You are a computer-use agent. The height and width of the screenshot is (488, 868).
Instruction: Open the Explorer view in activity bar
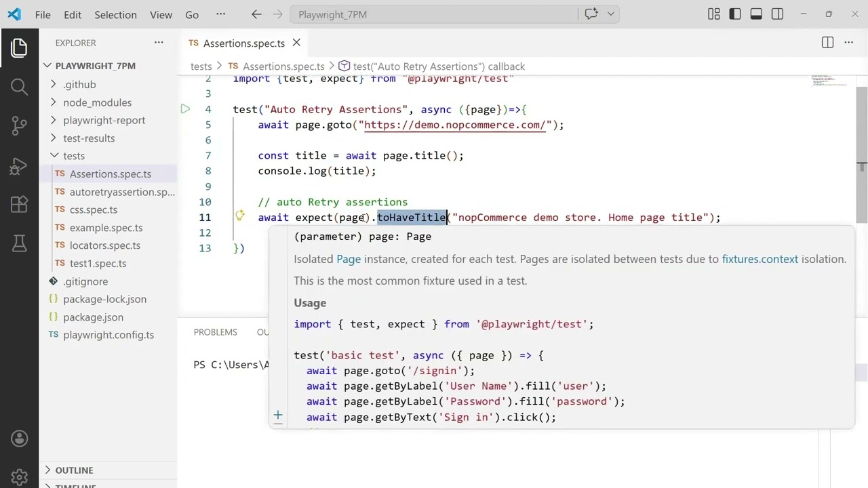pyautogui.click(x=19, y=47)
